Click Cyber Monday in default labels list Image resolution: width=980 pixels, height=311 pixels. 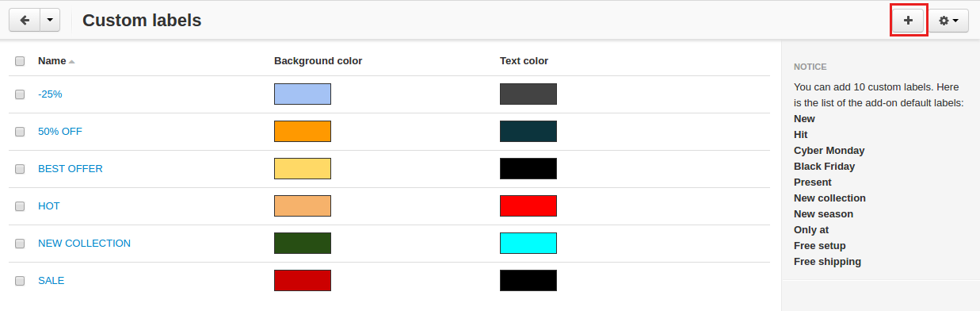[829, 151]
